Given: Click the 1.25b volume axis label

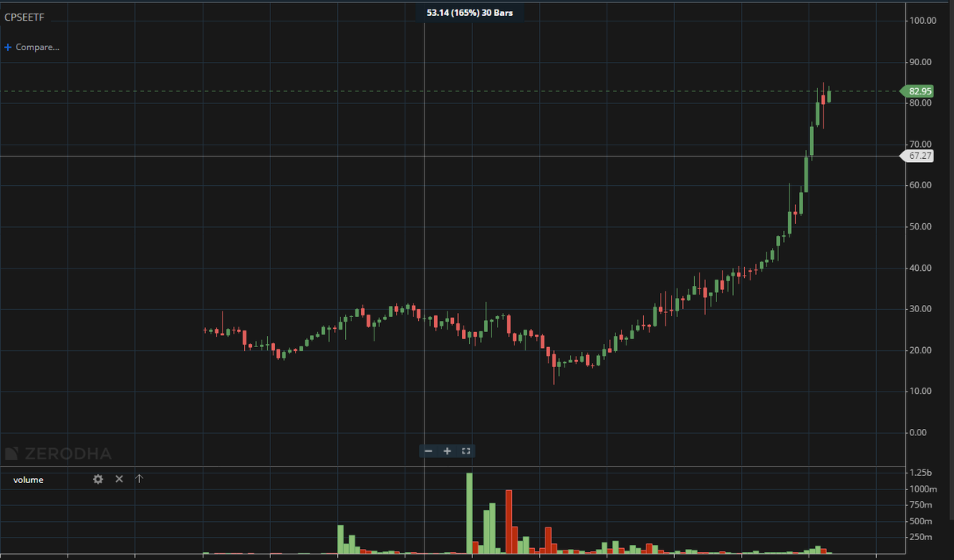Looking at the screenshot, I should pyautogui.click(x=920, y=472).
